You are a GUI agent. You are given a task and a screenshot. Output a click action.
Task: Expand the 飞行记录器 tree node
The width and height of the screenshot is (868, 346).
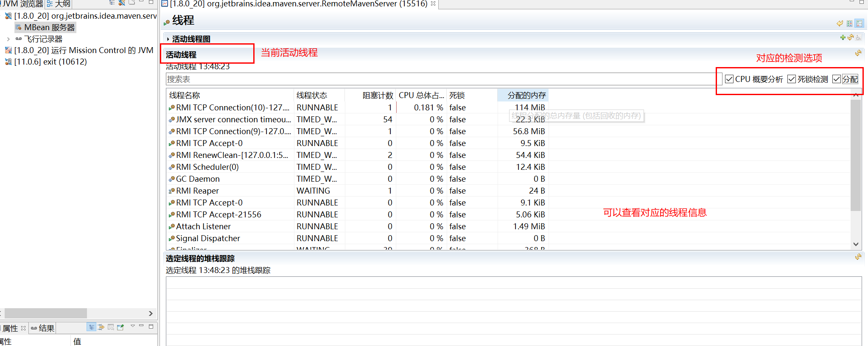8,39
